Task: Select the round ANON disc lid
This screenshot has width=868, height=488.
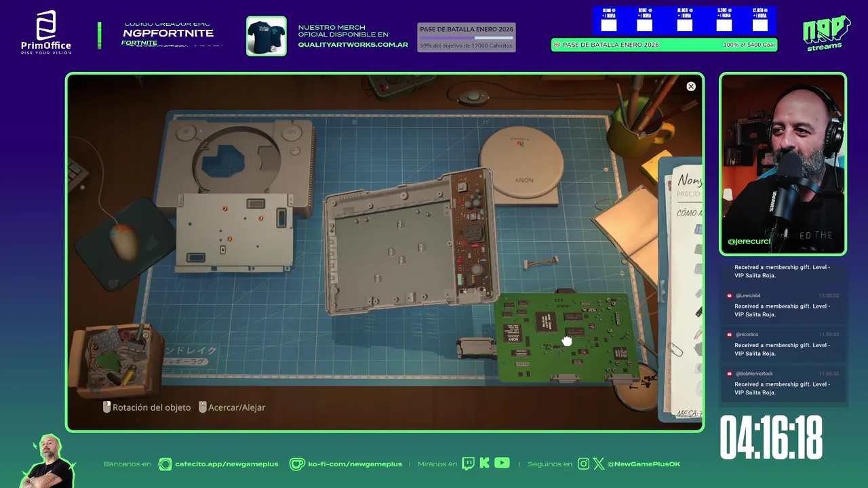Action: coord(521,161)
